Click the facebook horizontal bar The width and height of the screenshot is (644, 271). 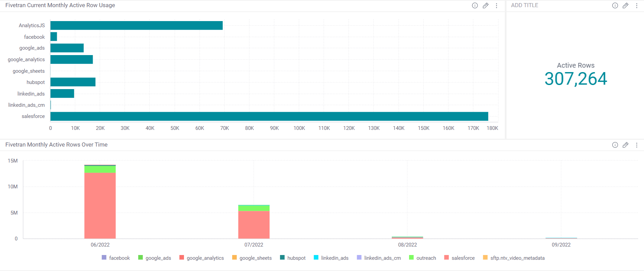54,37
